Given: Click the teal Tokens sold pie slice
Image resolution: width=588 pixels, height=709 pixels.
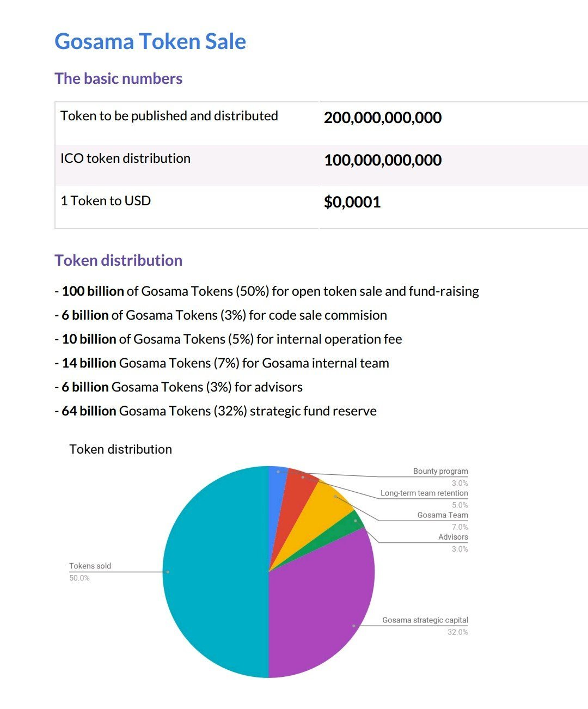Looking at the screenshot, I should pos(215,572).
